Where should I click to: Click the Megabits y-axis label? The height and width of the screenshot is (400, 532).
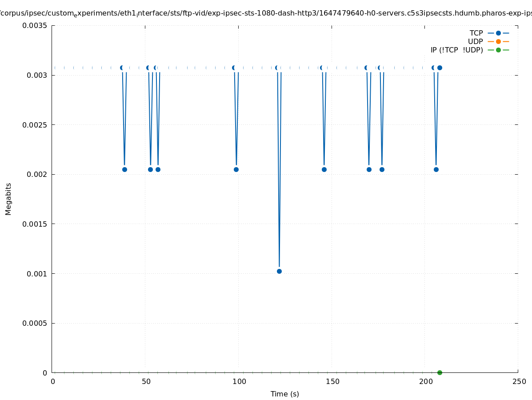pos(8,199)
